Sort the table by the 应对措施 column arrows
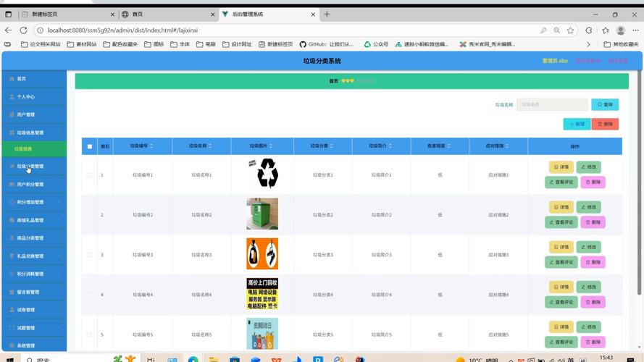The width and height of the screenshot is (644, 362). 507,146
